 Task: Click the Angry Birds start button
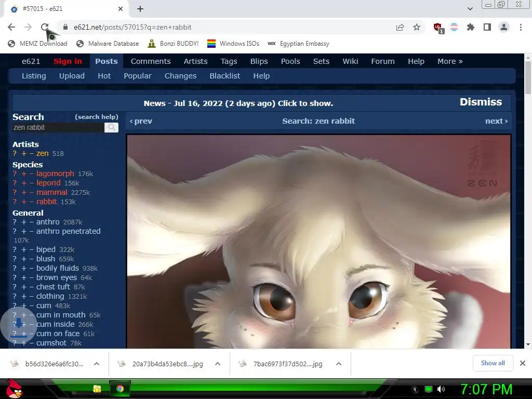pos(14,389)
